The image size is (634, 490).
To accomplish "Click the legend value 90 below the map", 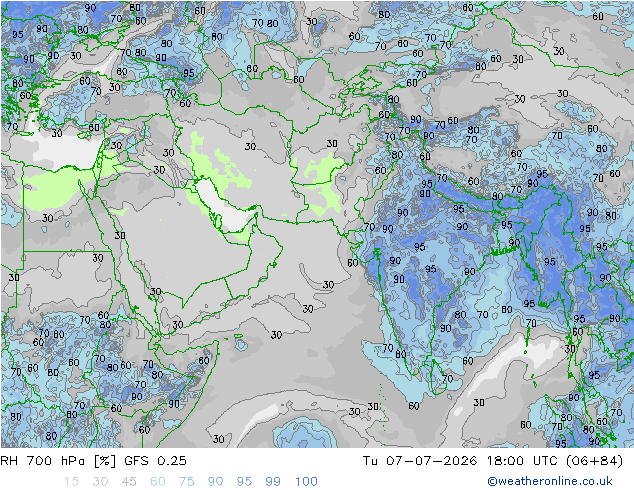I will pos(215,482).
